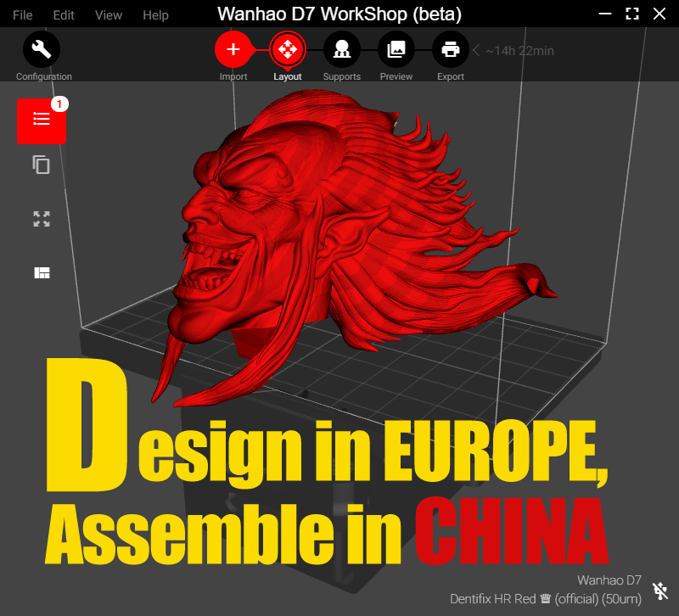Click the Supports label text
Image resolution: width=679 pixels, height=616 pixels.
342,76
